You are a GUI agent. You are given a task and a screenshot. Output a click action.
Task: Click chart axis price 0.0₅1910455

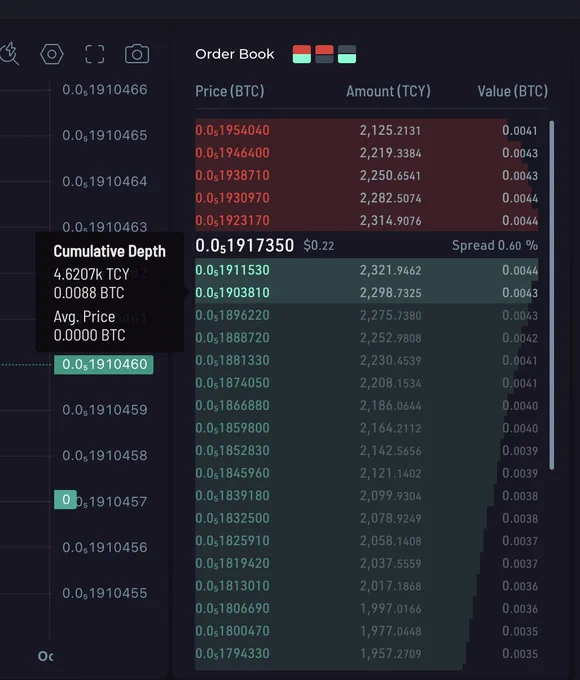tap(105, 593)
